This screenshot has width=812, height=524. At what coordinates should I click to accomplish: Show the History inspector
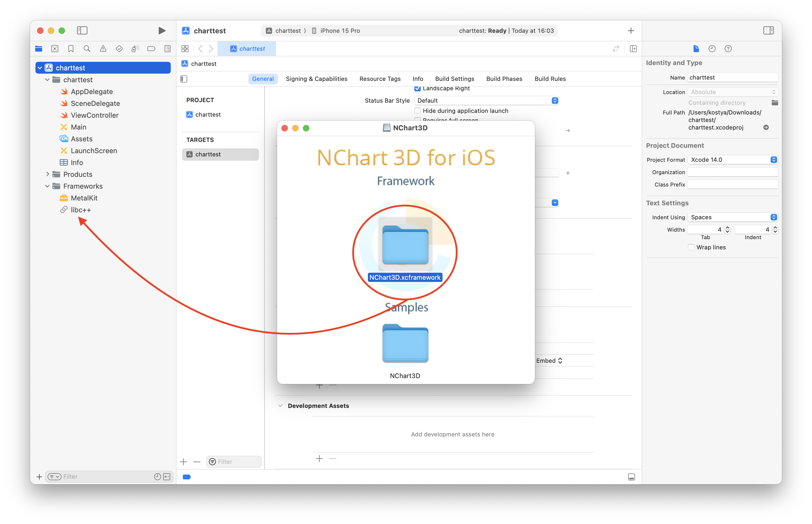712,49
